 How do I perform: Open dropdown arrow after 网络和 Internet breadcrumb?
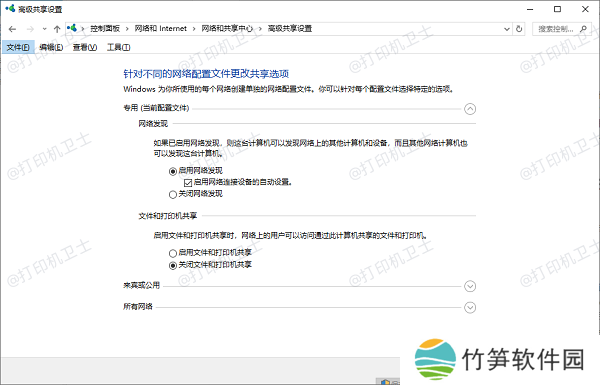pyautogui.click(x=194, y=29)
